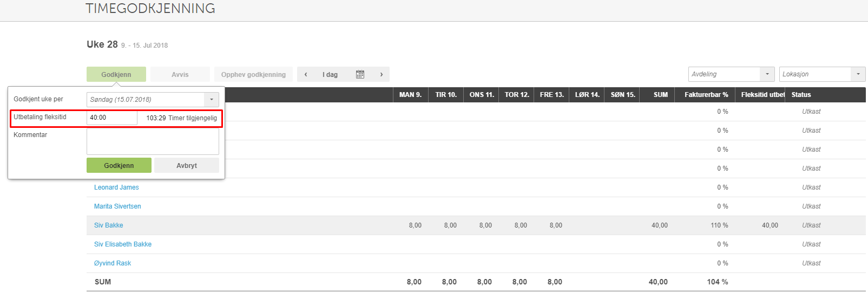The width and height of the screenshot is (868, 292).
Task: Click the Uke 28 heading
Action: 102,44
